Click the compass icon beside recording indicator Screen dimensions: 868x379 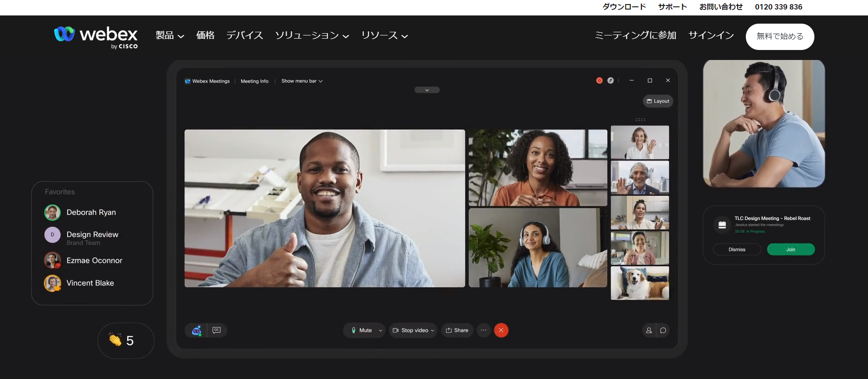tap(610, 80)
